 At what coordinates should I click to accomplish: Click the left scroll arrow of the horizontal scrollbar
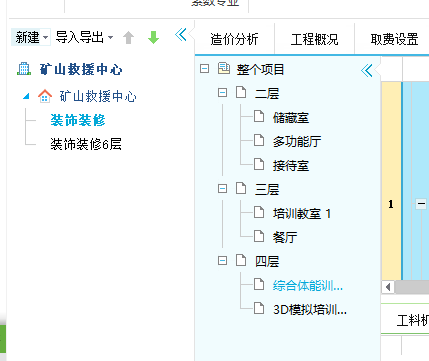388,287
